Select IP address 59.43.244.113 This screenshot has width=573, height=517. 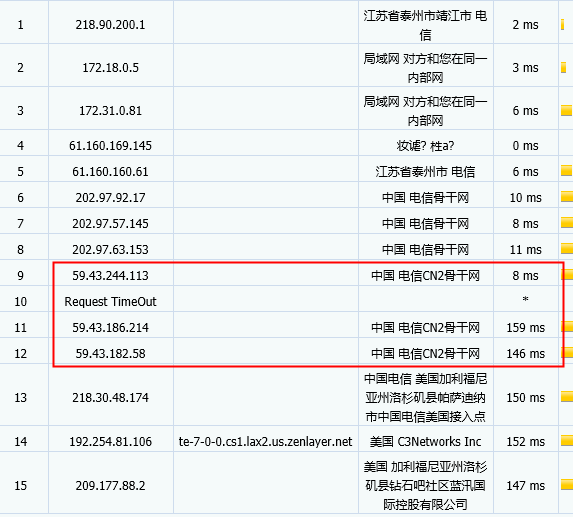(110, 275)
